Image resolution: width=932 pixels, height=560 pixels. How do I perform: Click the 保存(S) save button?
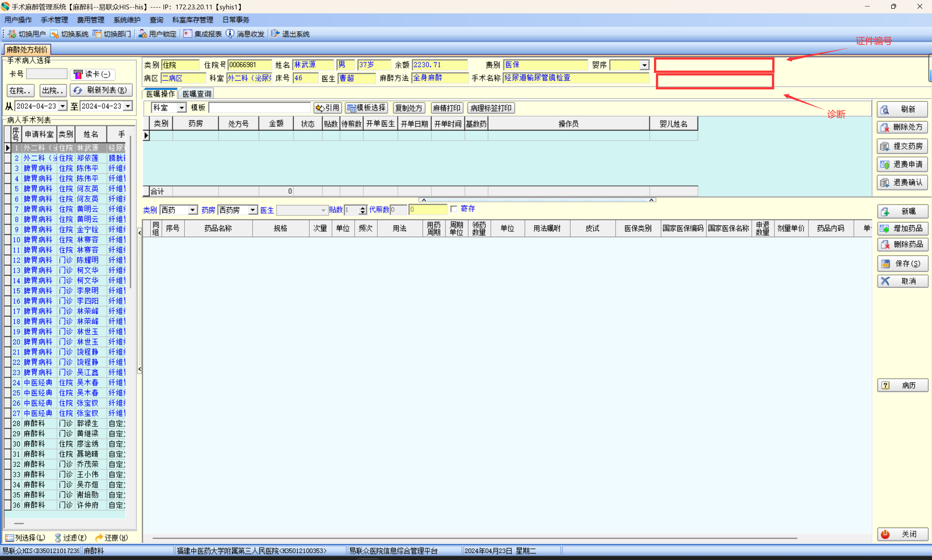(902, 263)
